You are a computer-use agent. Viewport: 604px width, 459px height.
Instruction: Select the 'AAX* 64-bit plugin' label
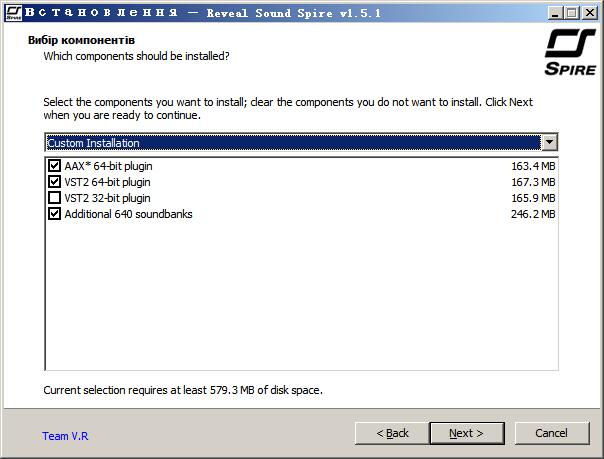108,166
